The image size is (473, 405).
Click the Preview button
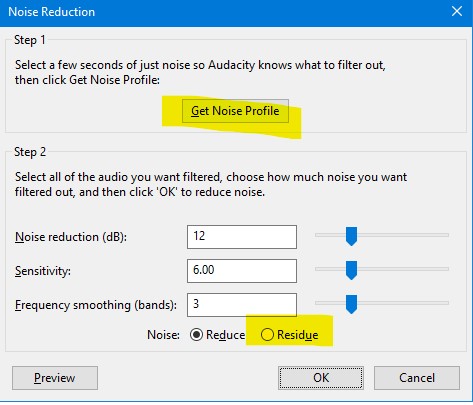55,378
